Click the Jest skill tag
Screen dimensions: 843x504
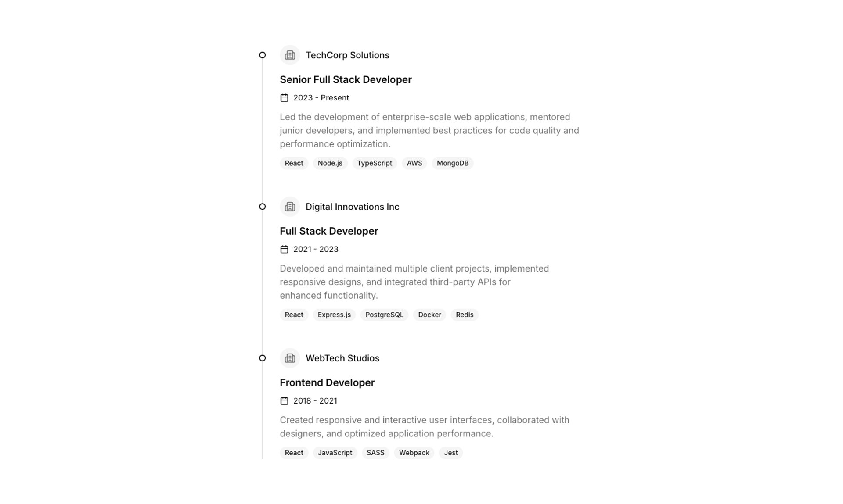click(x=451, y=453)
